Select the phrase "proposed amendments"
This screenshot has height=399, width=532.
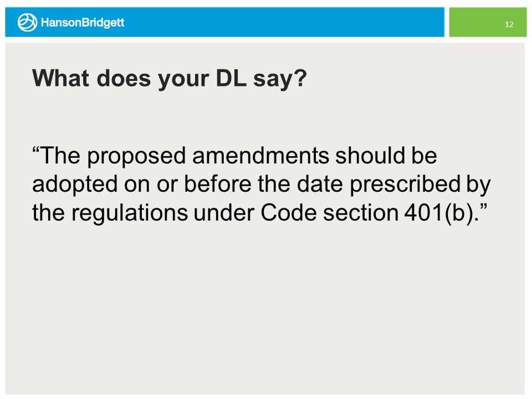(x=208, y=156)
